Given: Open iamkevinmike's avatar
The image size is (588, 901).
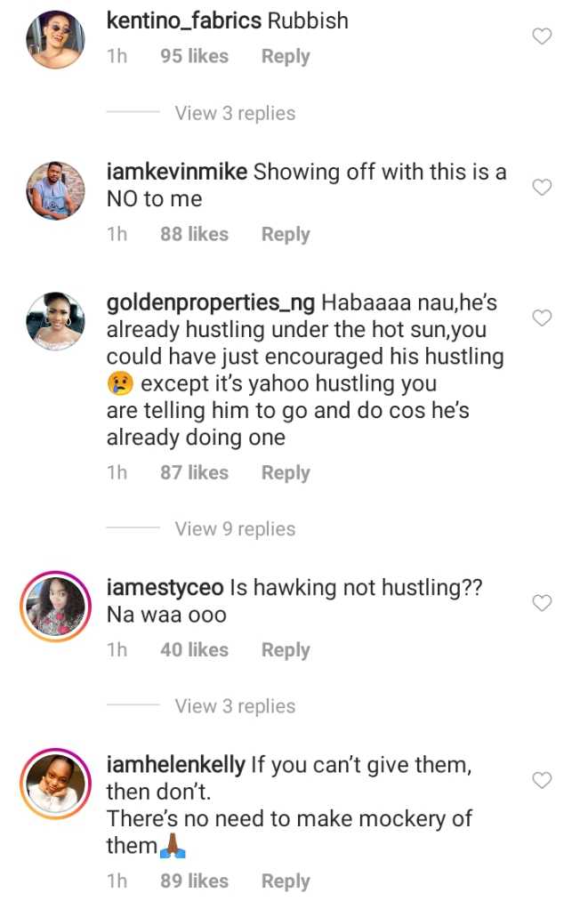Looking at the screenshot, I should point(55,189).
